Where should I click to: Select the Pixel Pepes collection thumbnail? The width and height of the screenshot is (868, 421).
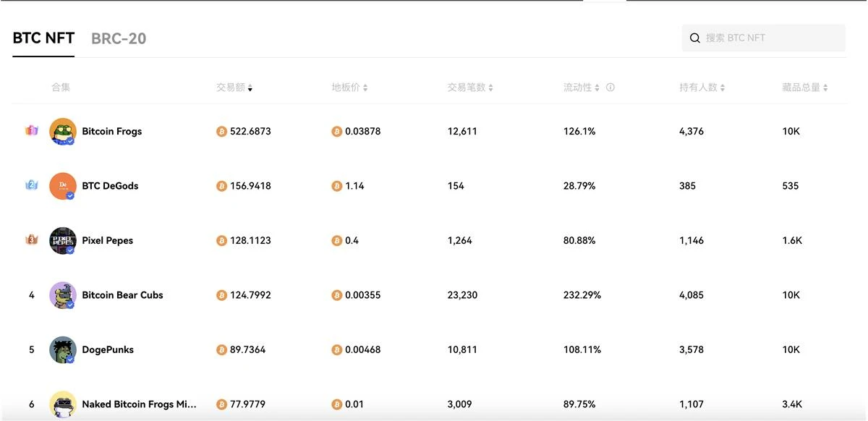point(63,241)
